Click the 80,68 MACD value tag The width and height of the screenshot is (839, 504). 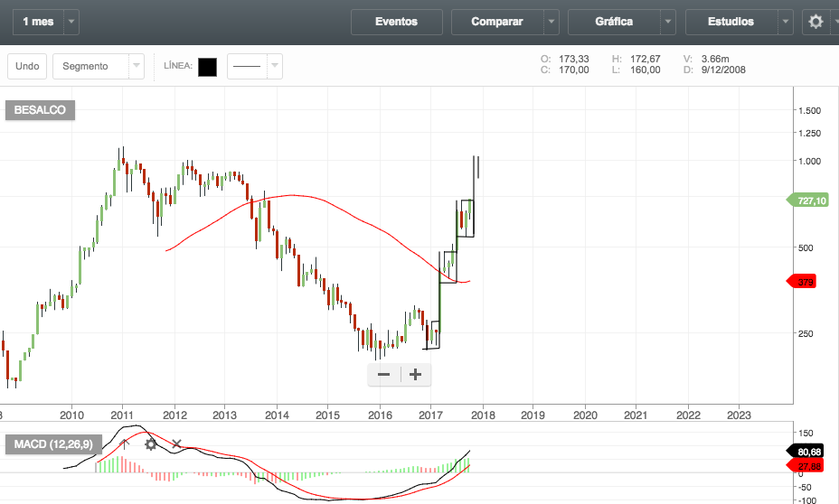tap(806, 452)
